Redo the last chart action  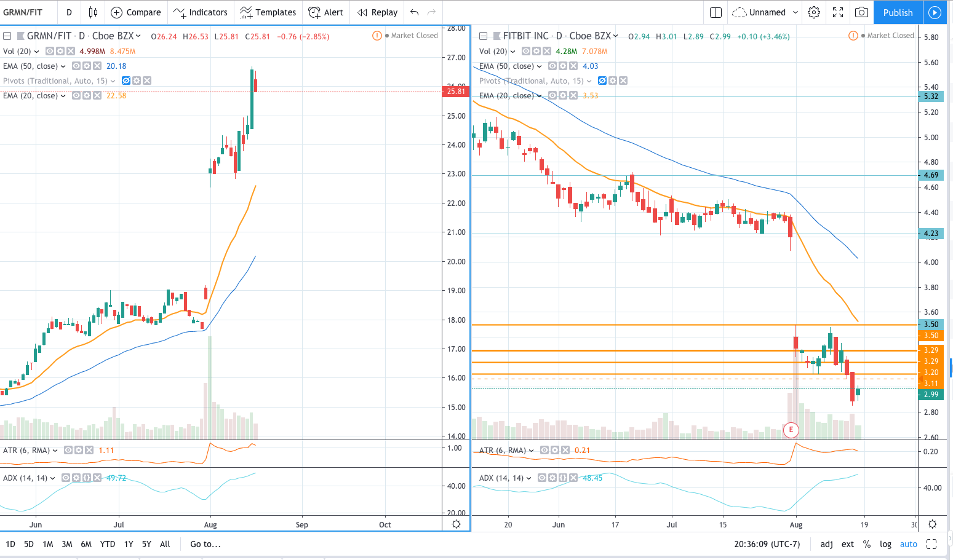click(432, 12)
